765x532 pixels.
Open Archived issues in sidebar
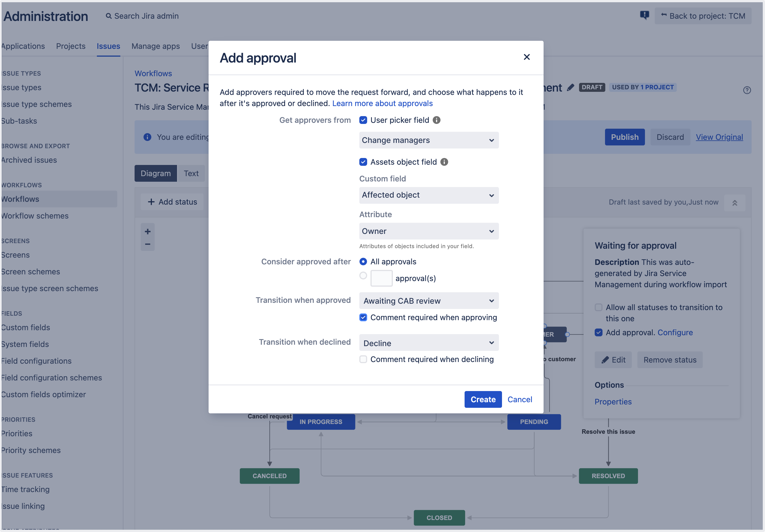pos(29,160)
